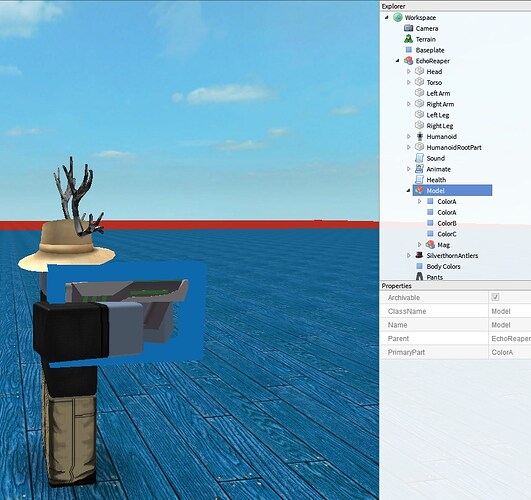Click the Torso part icon

coord(420,82)
